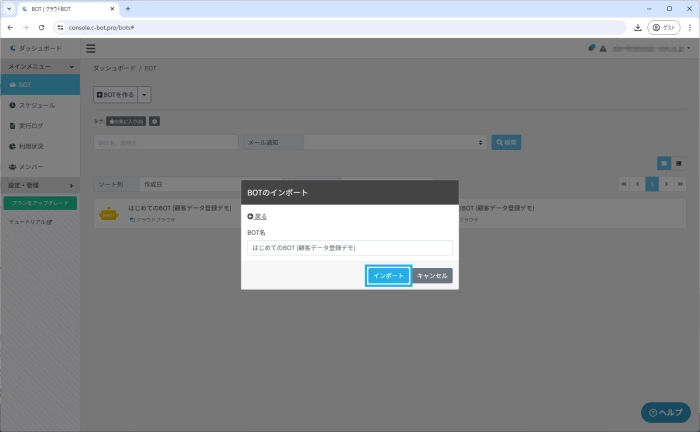Open dropdown arrow beside BOTを作る
Viewport: 700px width, 432px height.
(x=145, y=94)
